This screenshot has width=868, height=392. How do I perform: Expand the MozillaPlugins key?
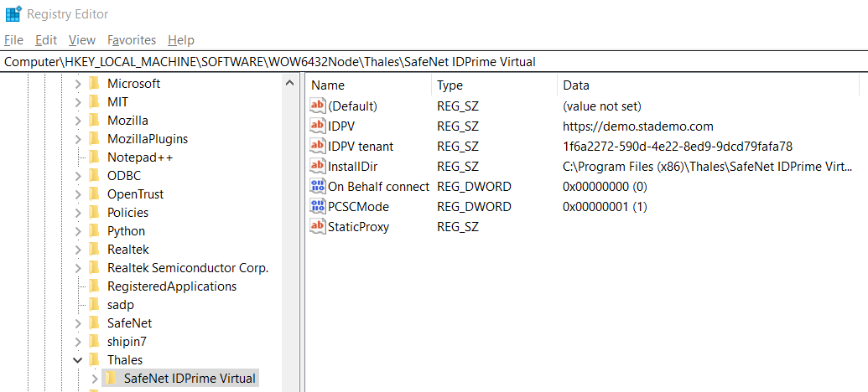(x=78, y=139)
